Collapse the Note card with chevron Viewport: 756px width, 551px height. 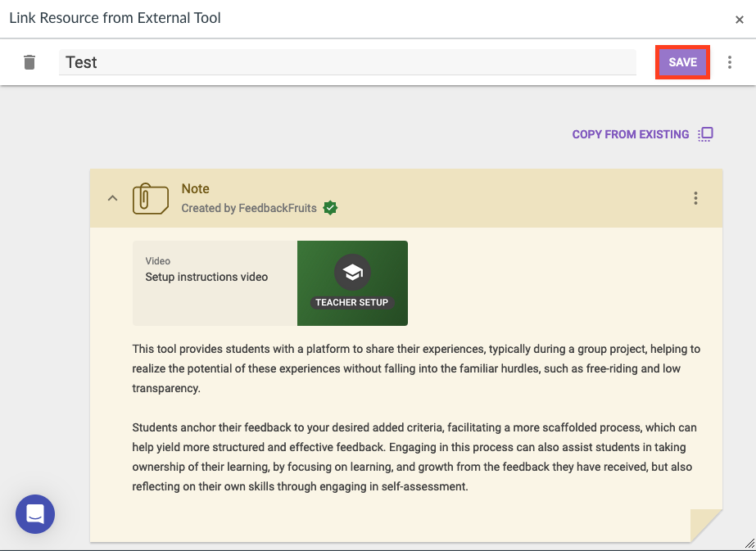112,198
